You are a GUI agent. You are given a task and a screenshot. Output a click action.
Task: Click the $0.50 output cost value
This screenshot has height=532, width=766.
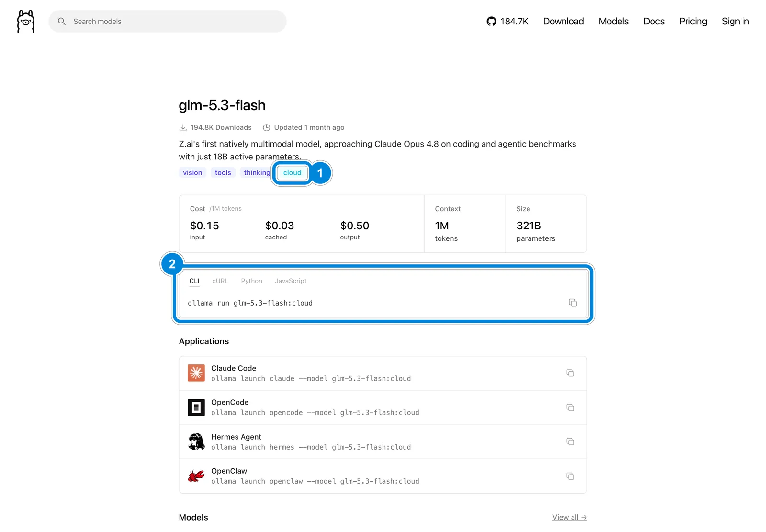pos(355,226)
